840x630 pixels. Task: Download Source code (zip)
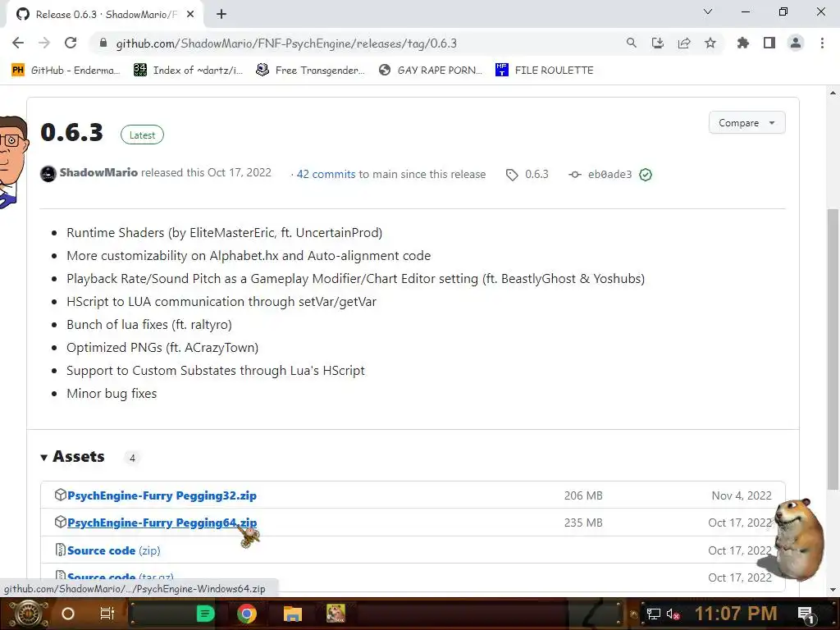[113, 550]
